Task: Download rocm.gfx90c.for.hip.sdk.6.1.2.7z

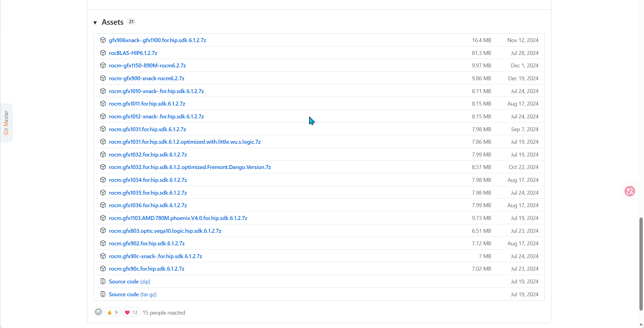Action: click(x=147, y=269)
